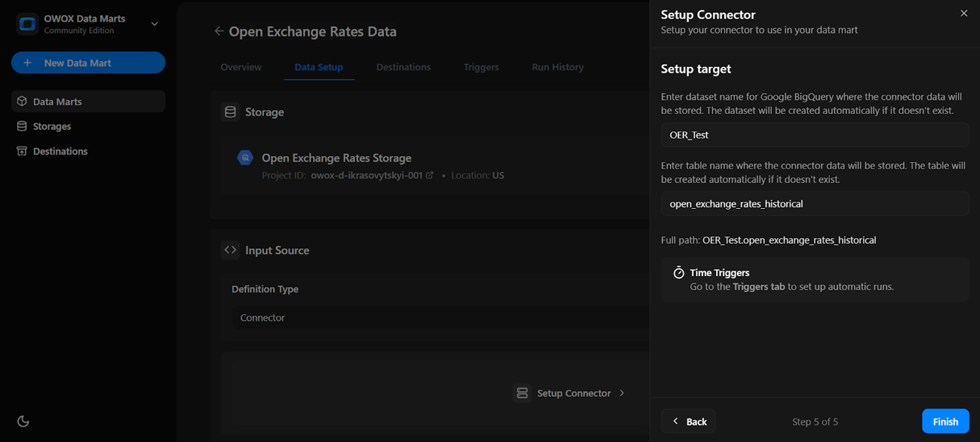Click the Data Marts cube icon
The width and height of the screenshot is (980, 442).
point(22,101)
